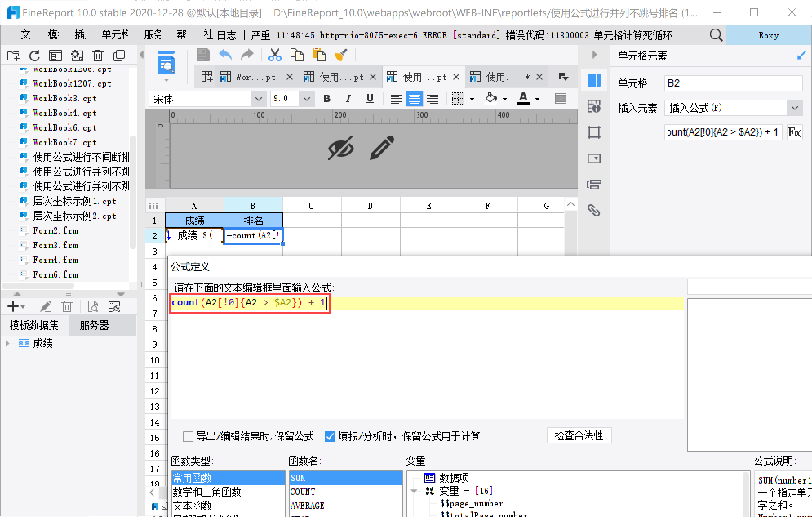
Task: Open the 单元格 menu
Action: pos(115,35)
